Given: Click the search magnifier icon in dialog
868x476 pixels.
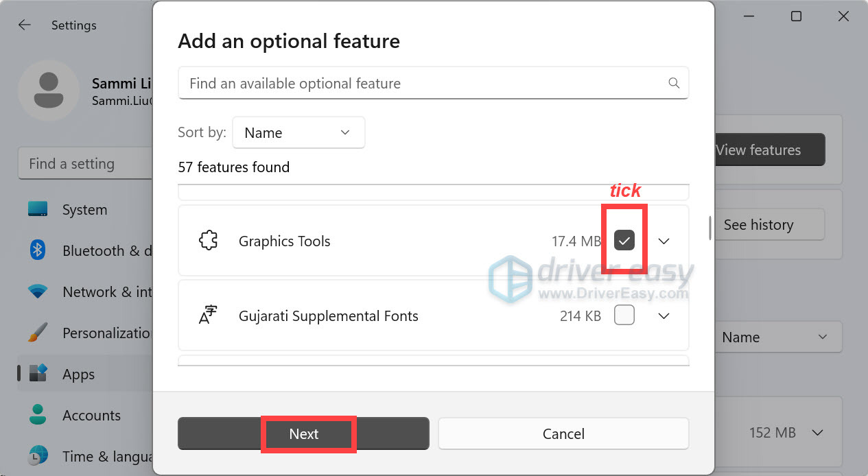Looking at the screenshot, I should coord(674,83).
